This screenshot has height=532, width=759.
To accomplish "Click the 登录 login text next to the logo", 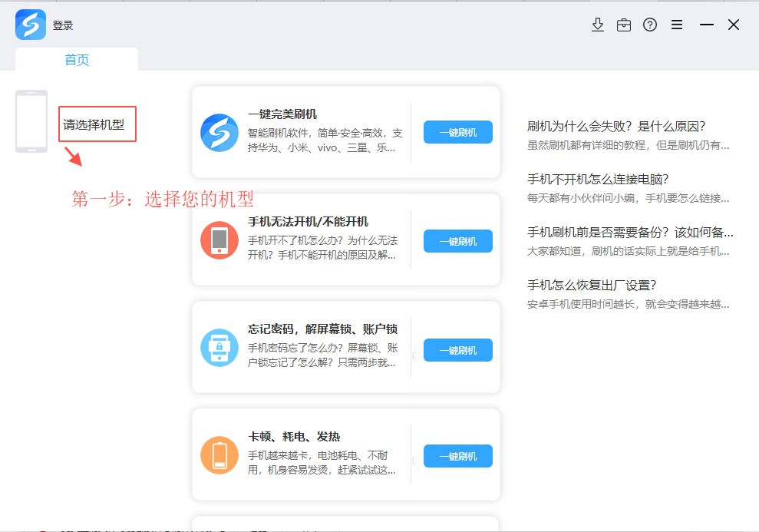I will [x=61, y=24].
